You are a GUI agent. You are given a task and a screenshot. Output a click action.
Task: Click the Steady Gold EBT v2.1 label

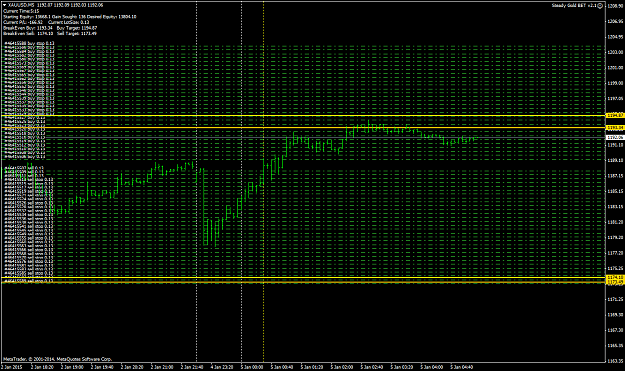(x=574, y=5)
